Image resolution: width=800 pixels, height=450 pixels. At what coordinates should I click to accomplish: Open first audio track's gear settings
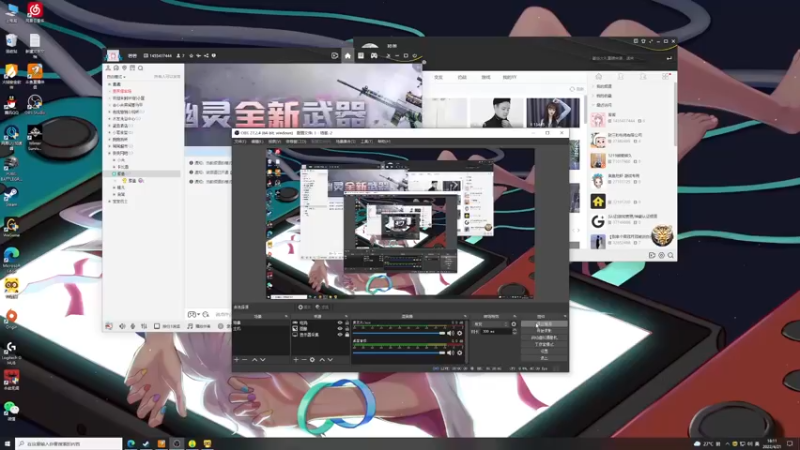(460, 333)
